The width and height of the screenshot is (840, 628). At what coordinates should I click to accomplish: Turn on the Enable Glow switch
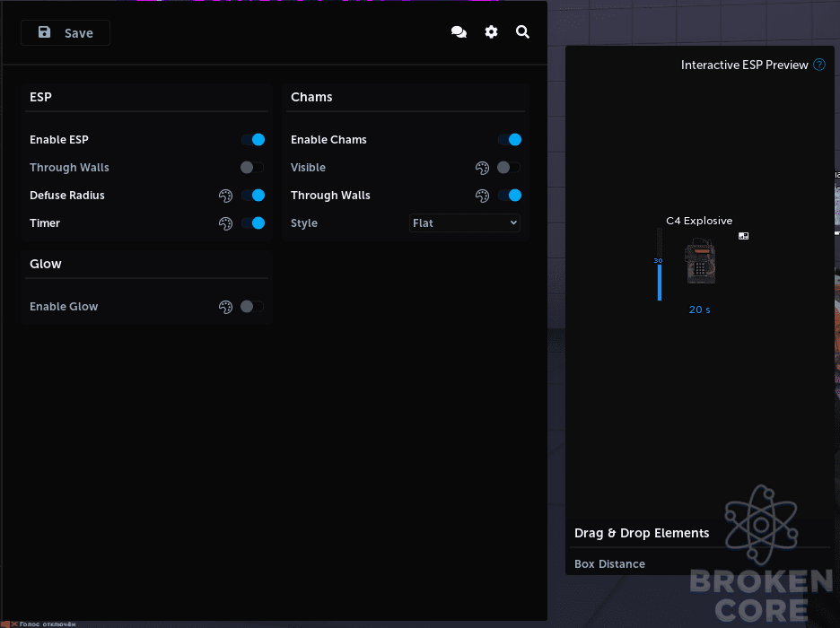coord(252,307)
